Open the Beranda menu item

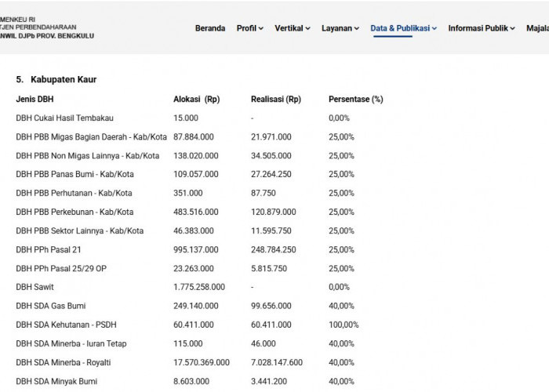(210, 28)
